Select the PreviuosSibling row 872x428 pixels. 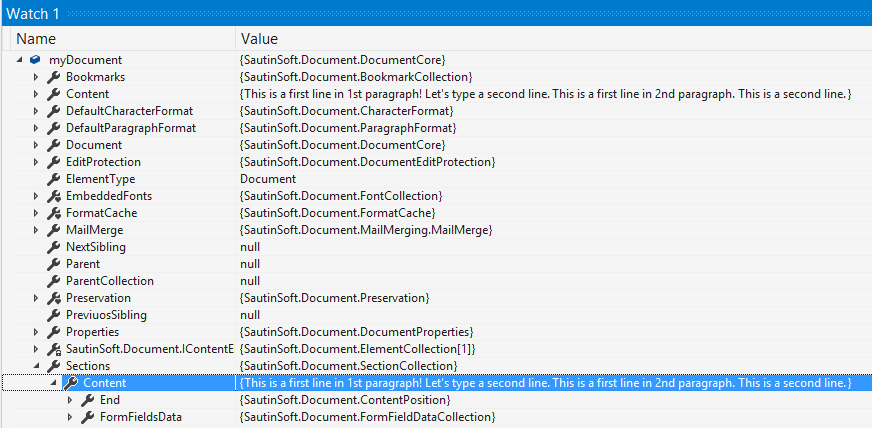106,315
